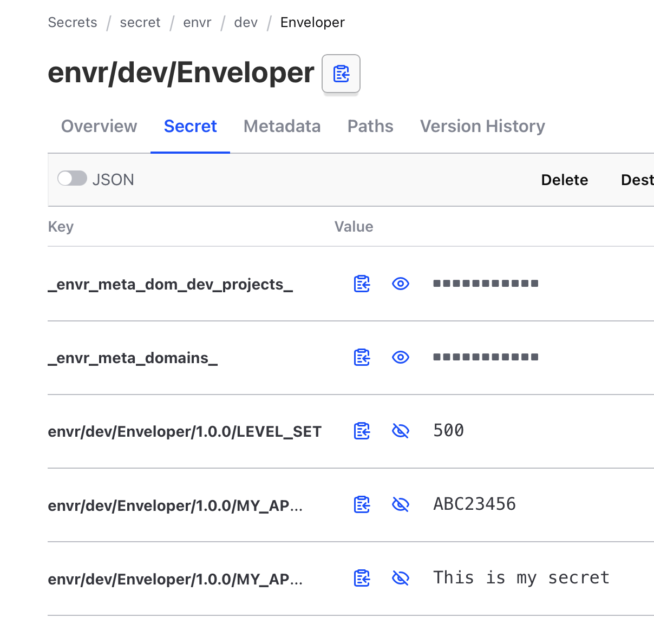
Task: Copy the LEVEL_SET value 500
Action: [x=362, y=431]
